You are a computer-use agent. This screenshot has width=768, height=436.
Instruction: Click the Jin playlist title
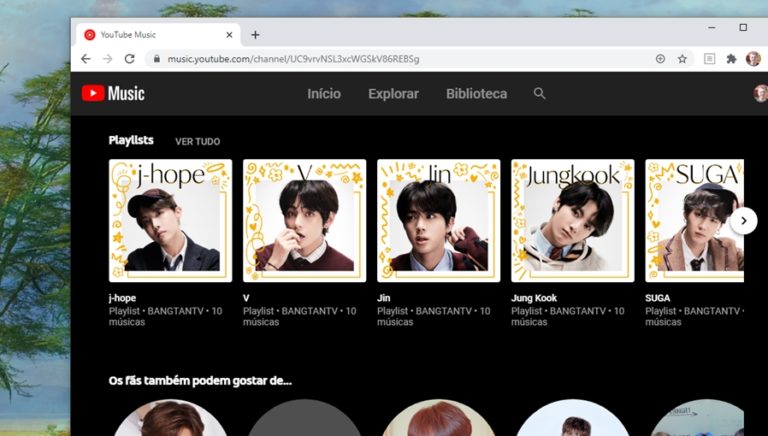point(384,298)
